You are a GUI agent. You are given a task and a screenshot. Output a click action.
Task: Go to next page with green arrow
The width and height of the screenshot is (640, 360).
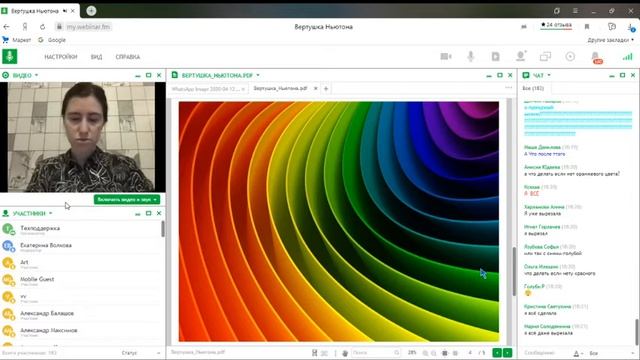507,353
